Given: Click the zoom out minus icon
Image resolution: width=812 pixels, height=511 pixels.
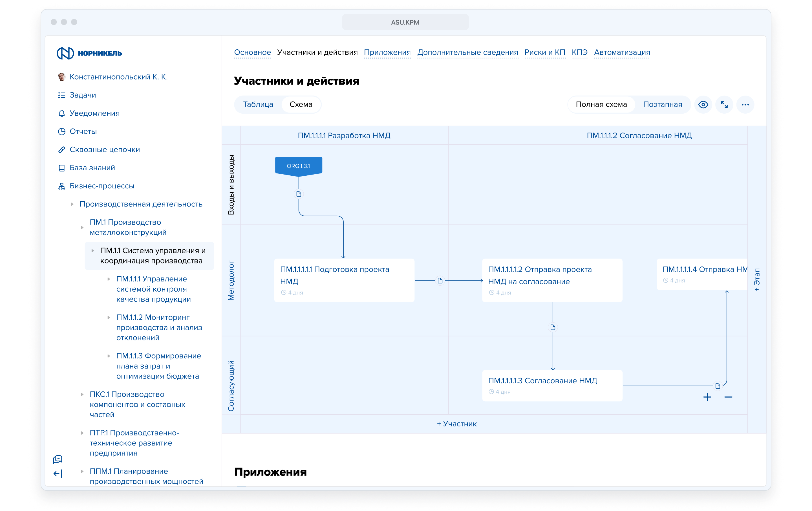Looking at the screenshot, I should coord(728,397).
